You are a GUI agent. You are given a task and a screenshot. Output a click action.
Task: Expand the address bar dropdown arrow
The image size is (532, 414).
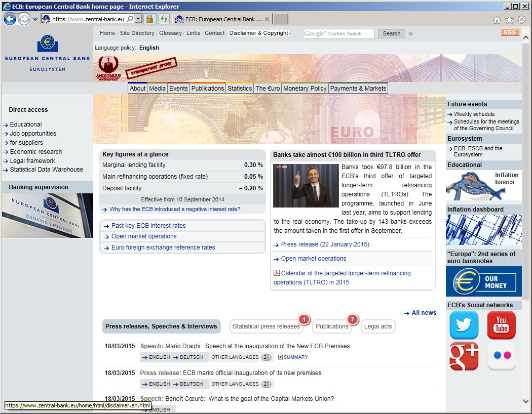coord(138,19)
